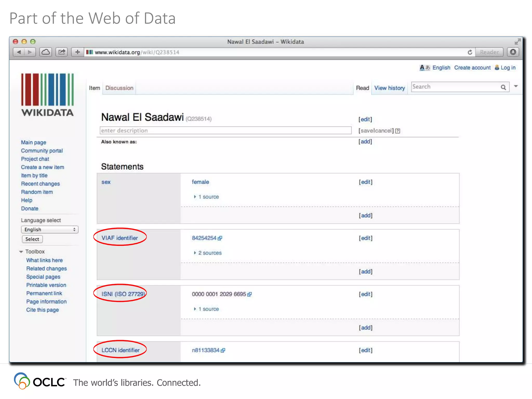Open external link icon after 84254254
The height and width of the screenshot is (399, 532).
(220, 238)
